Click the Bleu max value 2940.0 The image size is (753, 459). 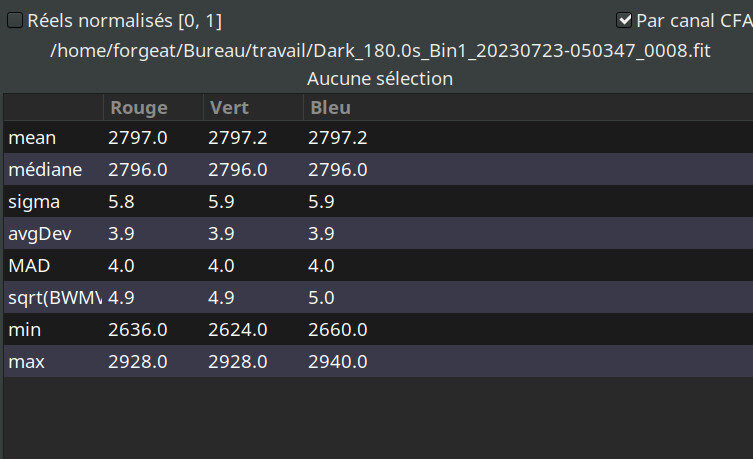tap(338, 362)
